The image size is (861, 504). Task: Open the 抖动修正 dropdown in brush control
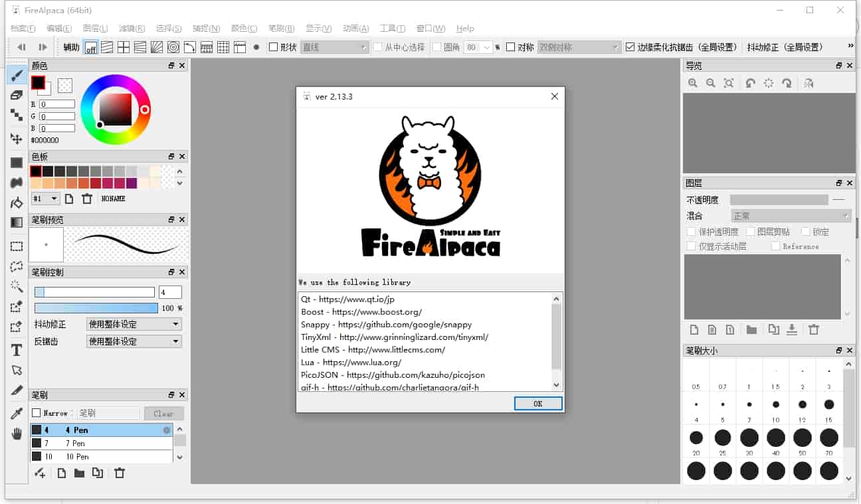[134, 324]
